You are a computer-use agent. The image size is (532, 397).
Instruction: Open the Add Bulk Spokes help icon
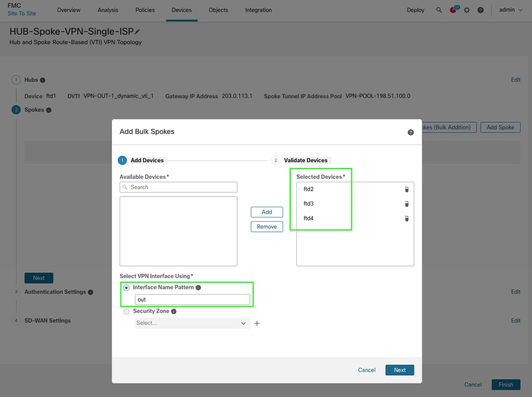coord(410,132)
